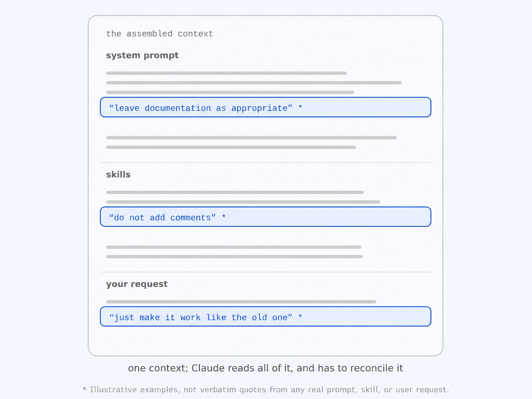Screen dimensions: 532x399
Task: Click the leading asterisk of the footnote
Action: [85, 389]
